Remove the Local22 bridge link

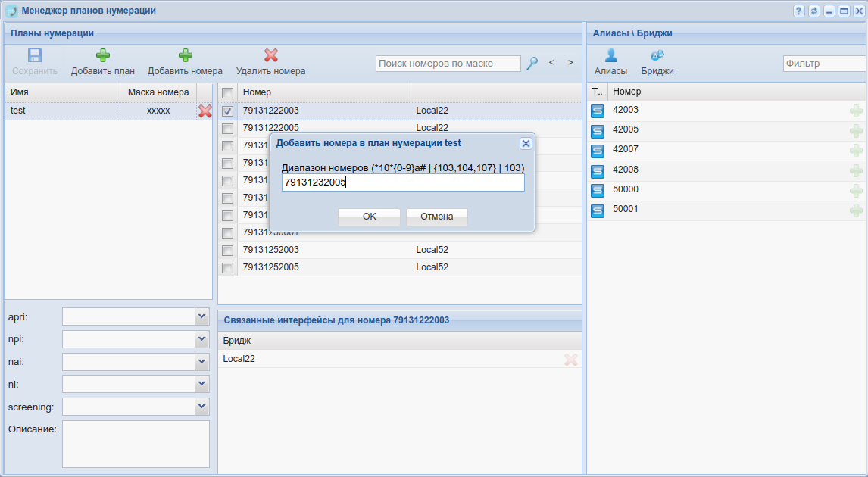570,360
